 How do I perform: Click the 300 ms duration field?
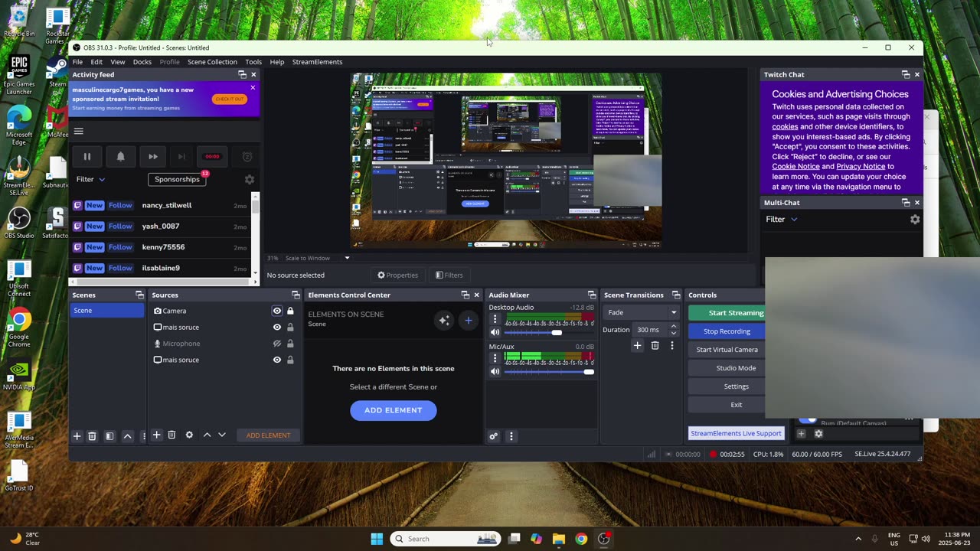(651, 330)
